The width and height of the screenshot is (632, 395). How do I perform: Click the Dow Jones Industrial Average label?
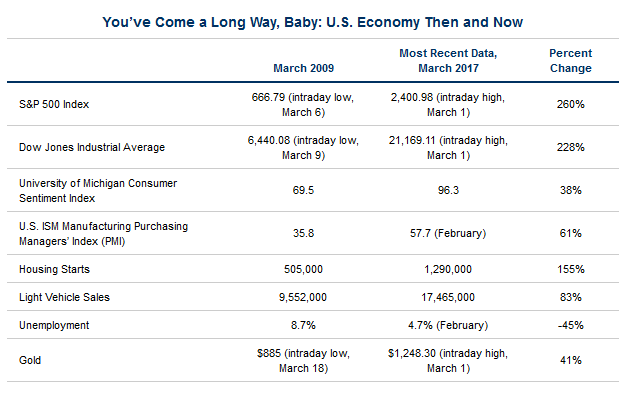tap(92, 148)
